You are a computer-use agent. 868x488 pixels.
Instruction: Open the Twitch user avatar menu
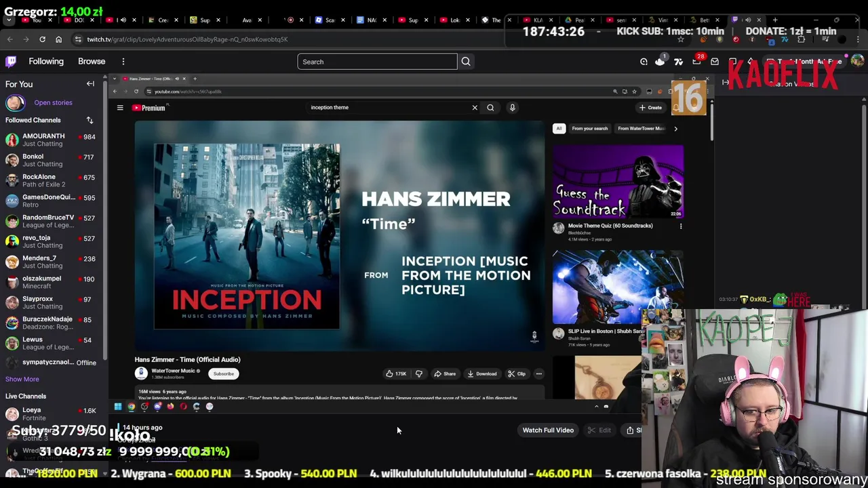(x=857, y=62)
